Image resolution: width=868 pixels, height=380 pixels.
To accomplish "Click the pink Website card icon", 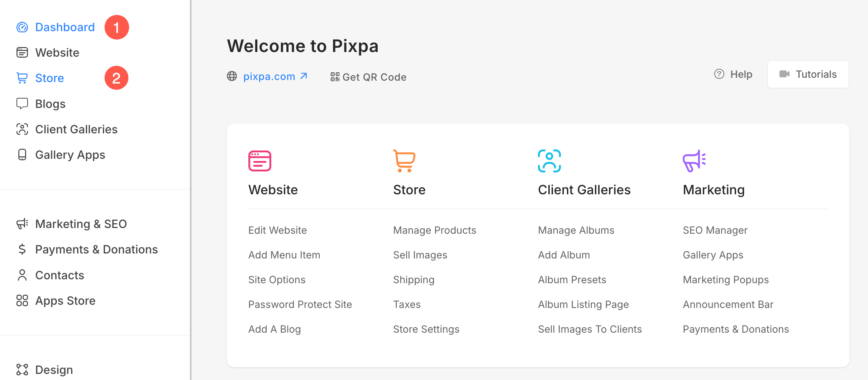I will tap(260, 161).
